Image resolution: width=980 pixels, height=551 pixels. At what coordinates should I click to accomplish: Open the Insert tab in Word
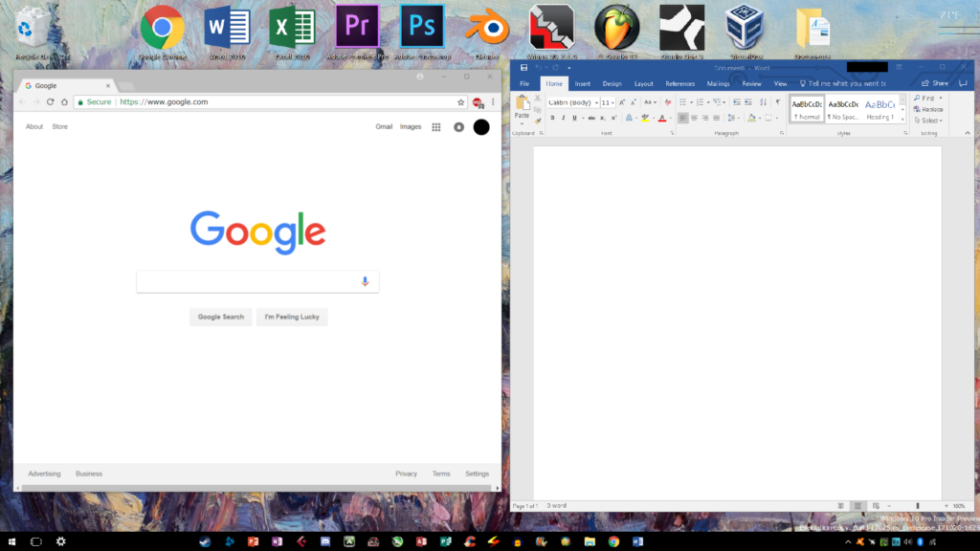(583, 84)
